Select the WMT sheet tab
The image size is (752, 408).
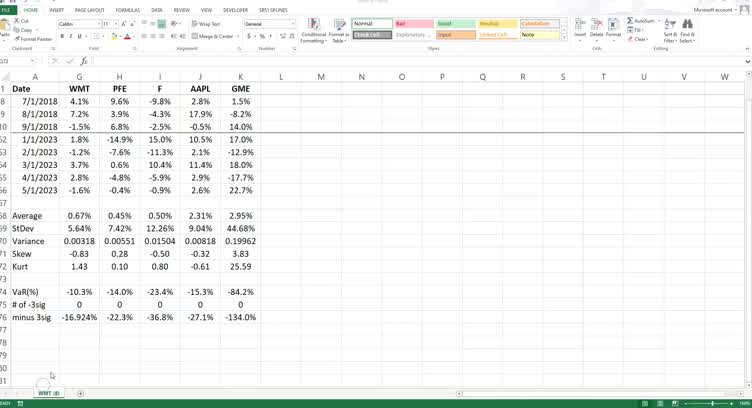pyautogui.click(x=49, y=394)
